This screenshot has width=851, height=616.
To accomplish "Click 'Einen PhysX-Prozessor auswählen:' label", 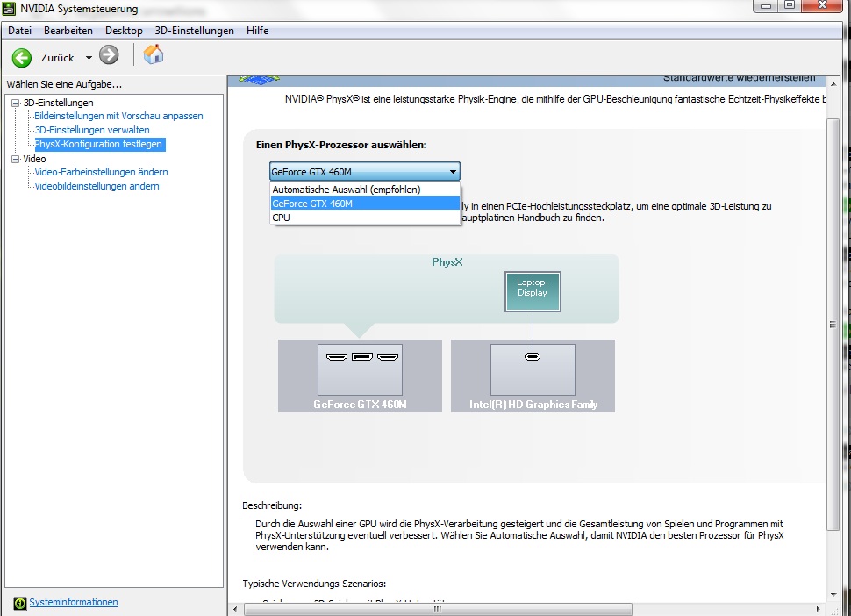I will pyautogui.click(x=341, y=145).
